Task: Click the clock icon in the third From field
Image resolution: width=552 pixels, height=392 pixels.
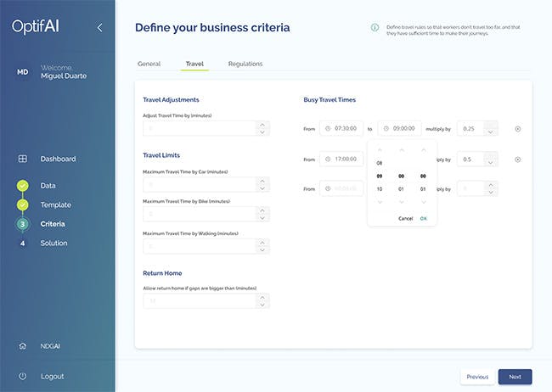Action: click(328, 188)
